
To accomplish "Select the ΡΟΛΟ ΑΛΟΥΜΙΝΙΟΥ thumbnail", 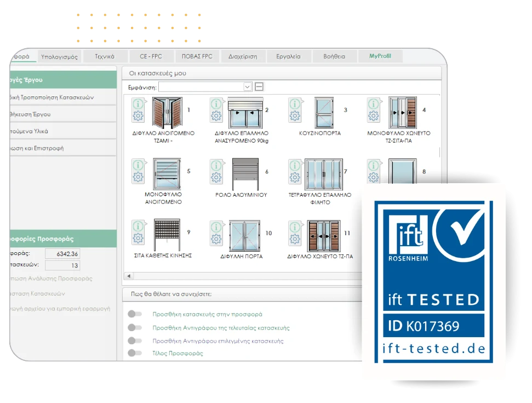I will (245, 174).
